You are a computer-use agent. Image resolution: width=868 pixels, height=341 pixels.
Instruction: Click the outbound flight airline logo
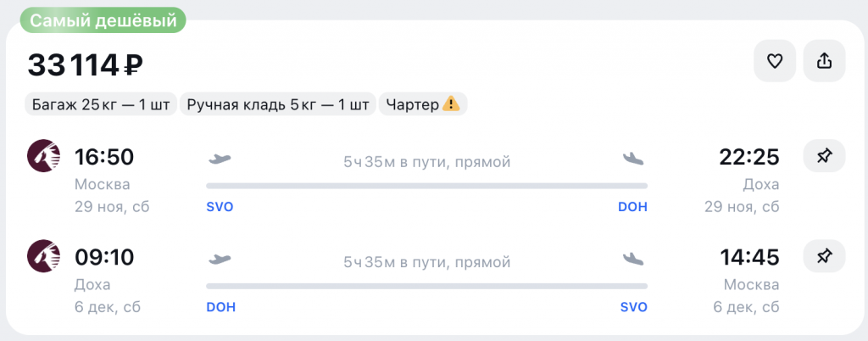point(44,157)
